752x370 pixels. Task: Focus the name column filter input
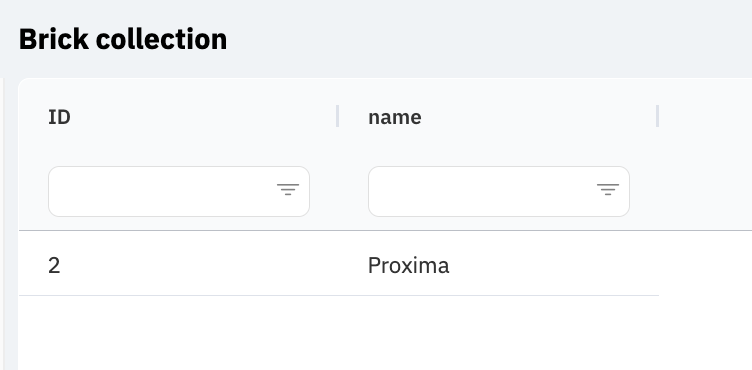click(482, 191)
